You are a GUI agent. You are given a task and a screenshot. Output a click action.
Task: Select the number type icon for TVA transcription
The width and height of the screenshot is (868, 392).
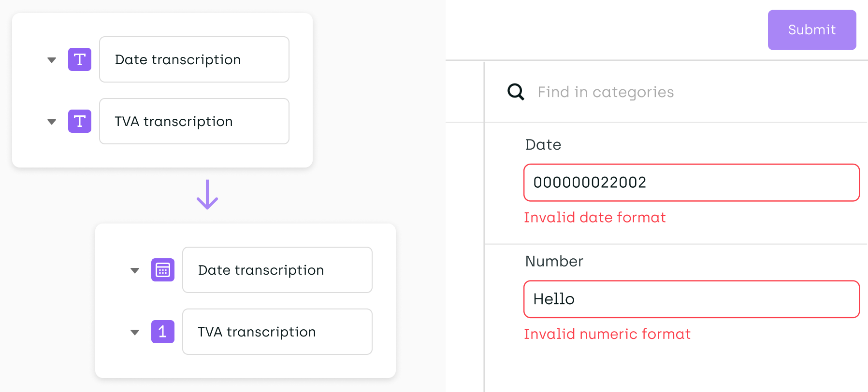163,332
